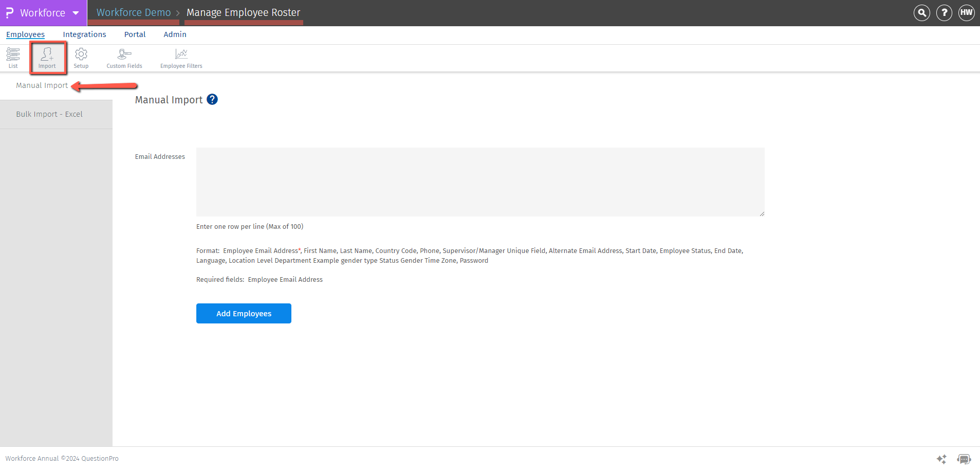
Task: Click the search magnifier icon
Action: [922, 13]
